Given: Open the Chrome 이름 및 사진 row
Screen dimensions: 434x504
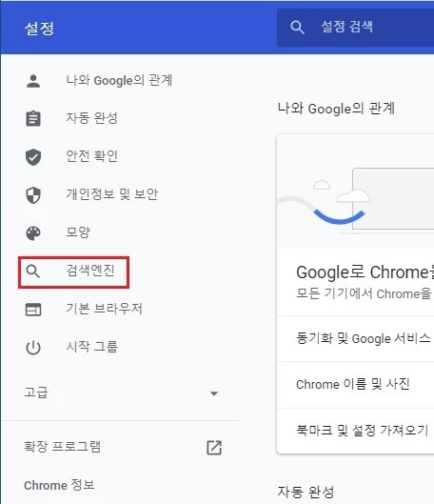Looking at the screenshot, I should coord(355,384).
